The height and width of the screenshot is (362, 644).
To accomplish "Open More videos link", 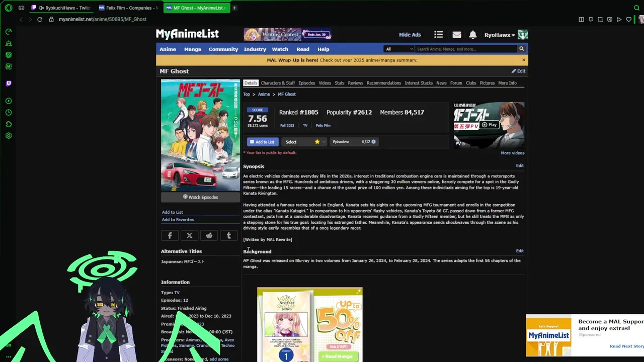I will (x=512, y=153).
